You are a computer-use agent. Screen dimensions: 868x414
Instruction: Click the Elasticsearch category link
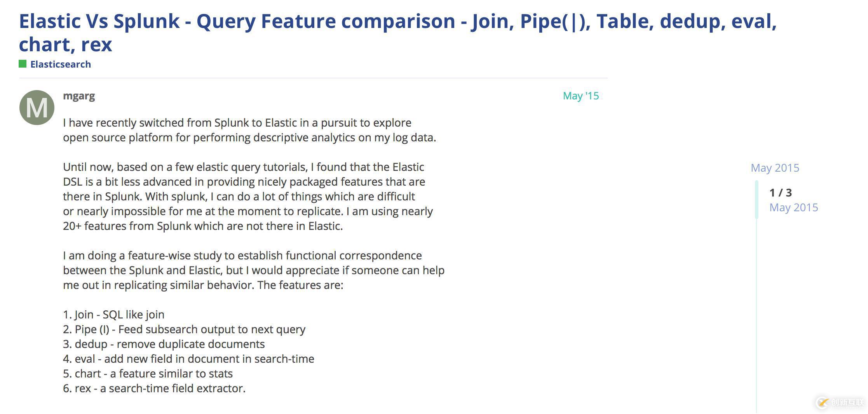60,64
